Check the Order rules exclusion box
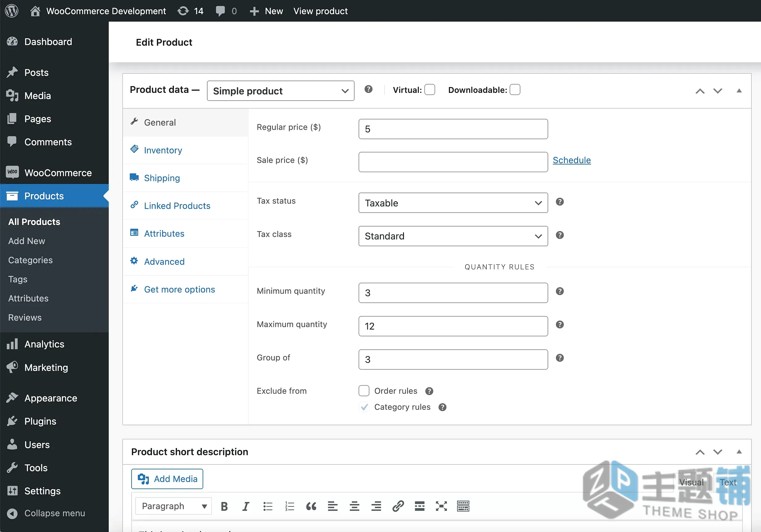This screenshot has height=532, width=761. (364, 391)
